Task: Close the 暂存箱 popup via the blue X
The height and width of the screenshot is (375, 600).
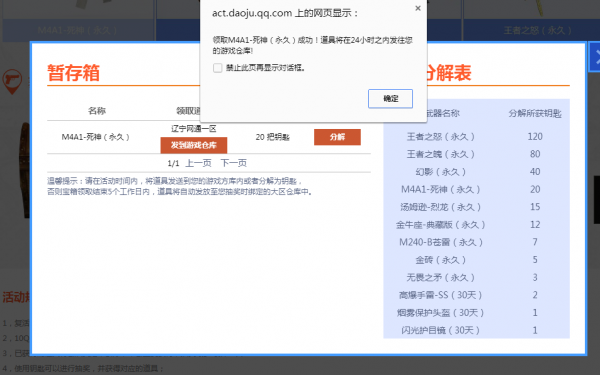Action: pyautogui.click(x=594, y=57)
